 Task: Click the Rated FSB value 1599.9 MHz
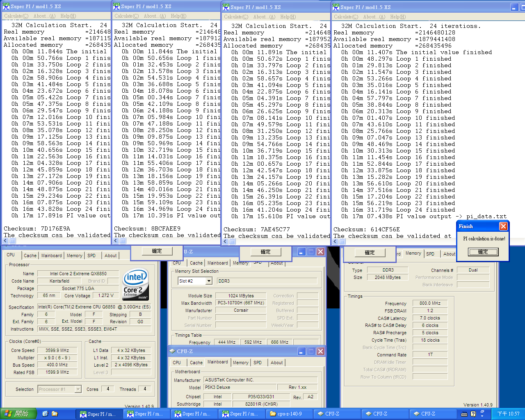pyautogui.click(x=57, y=372)
